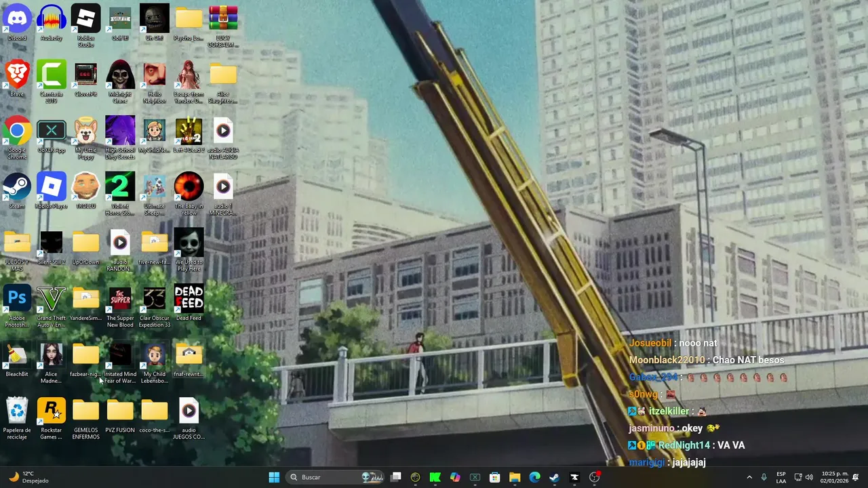Select the coco-the-s folder
The height and width of the screenshot is (488, 868).
click(155, 415)
